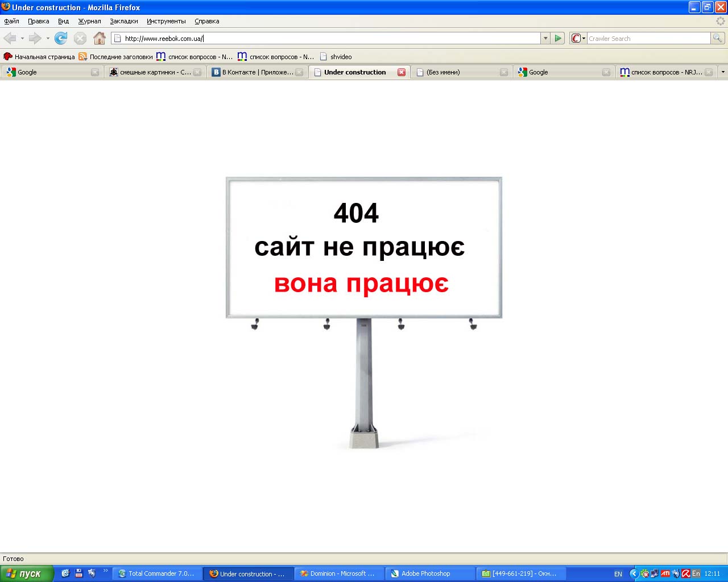This screenshot has height=582, width=728.
Task: Click the Stop loading icon
Action: [x=80, y=38]
